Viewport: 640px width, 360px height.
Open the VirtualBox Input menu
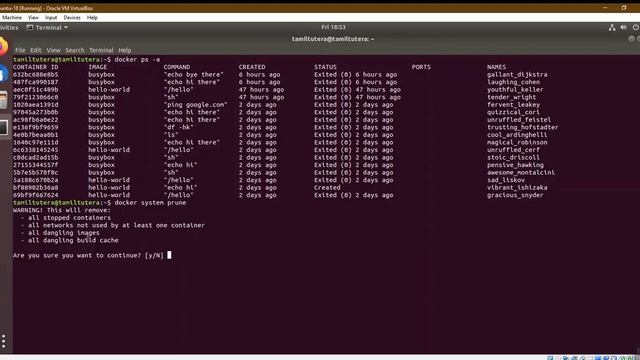pyautogui.click(x=51, y=18)
